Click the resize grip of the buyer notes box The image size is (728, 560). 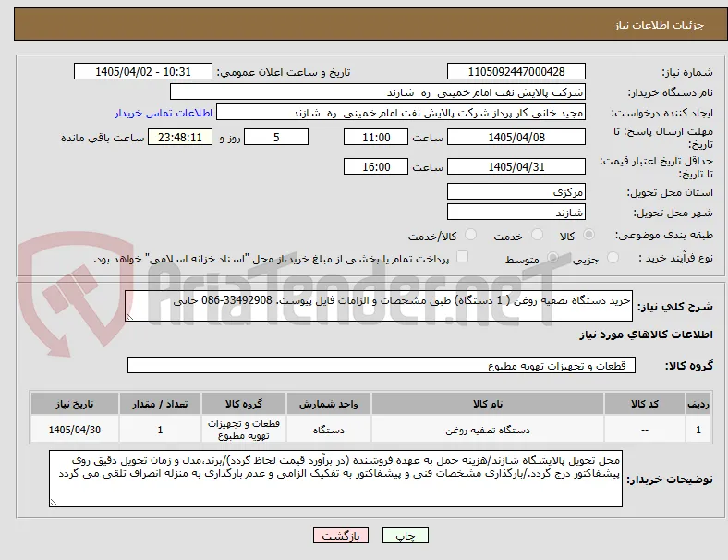pos(54,503)
